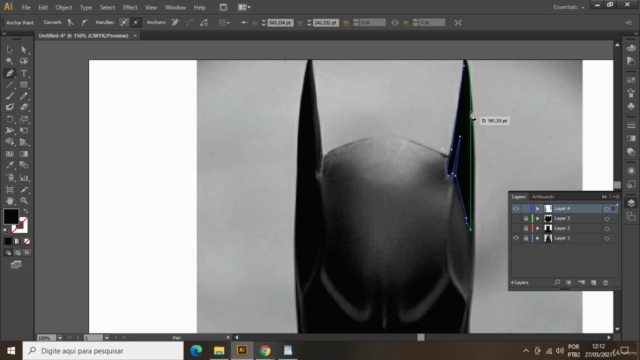Screen dimensions: 640x360
Task: Select the Mesh tool
Action: (9, 154)
